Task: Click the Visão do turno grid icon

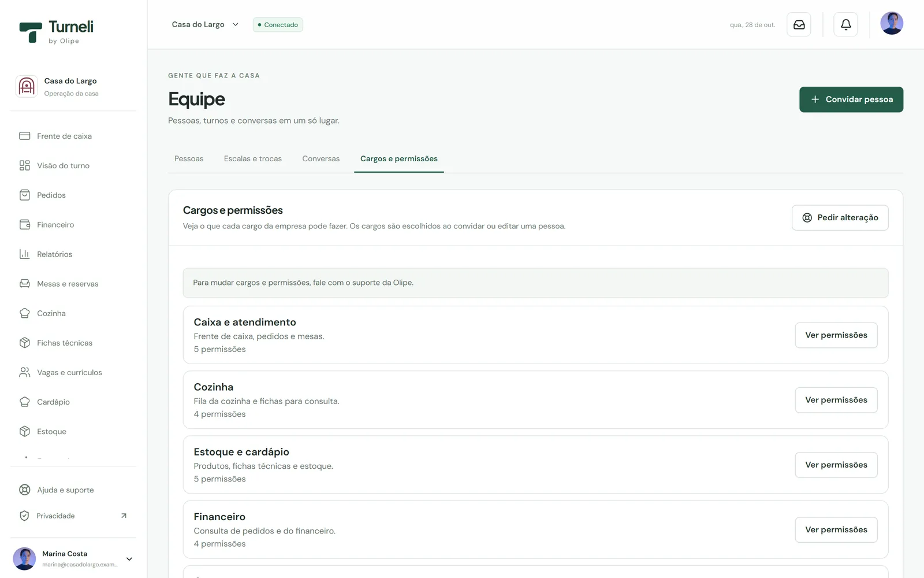Action: 25,165
